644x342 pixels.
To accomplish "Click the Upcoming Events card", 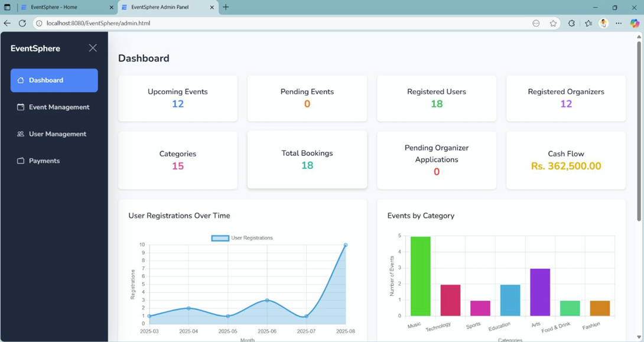I will tap(178, 98).
